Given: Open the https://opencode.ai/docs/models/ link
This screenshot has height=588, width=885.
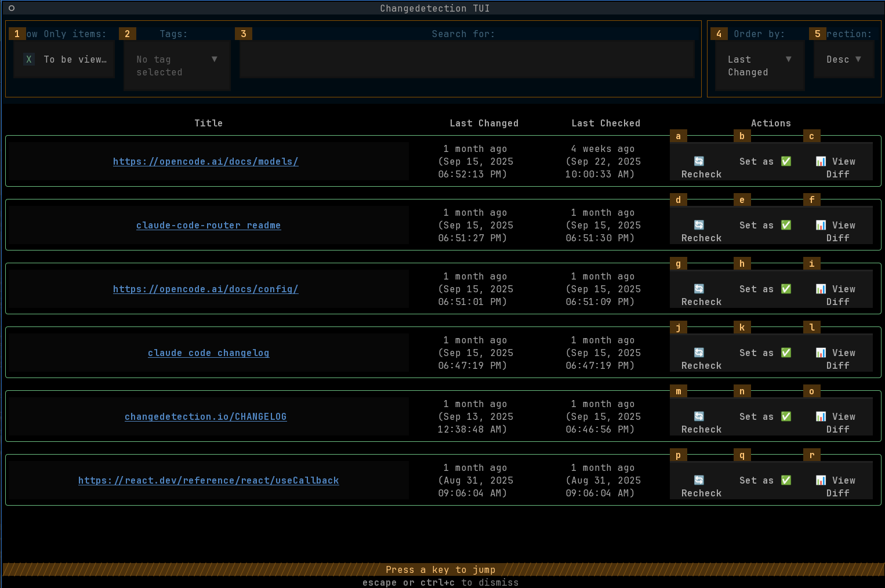Looking at the screenshot, I should click(x=206, y=161).
